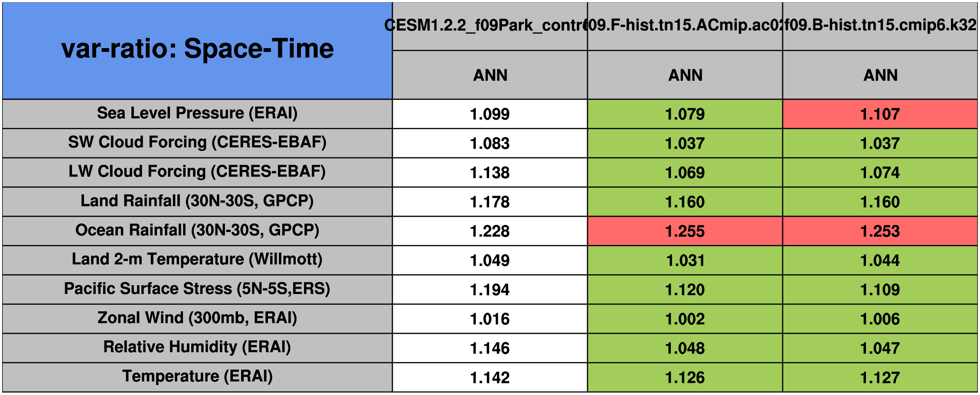
Task: Click the ANN subheader under CESM1.2.2 column
Action: [x=490, y=75]
